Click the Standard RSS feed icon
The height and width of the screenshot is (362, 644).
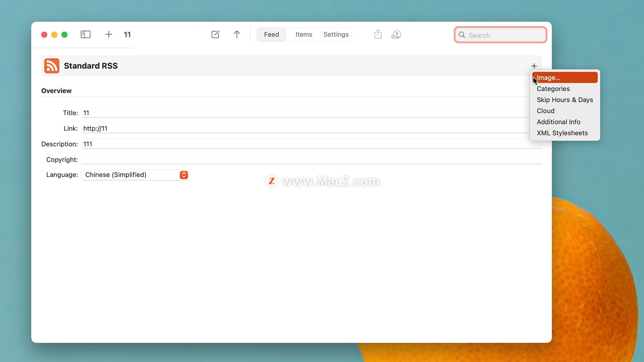[x=52, y=66]
